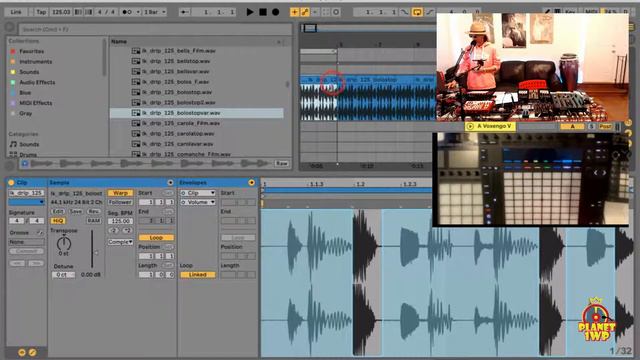Select file lk_drip_125_bellstop.wav
This screenshot has width=640, height=360.
click(176, 61)
